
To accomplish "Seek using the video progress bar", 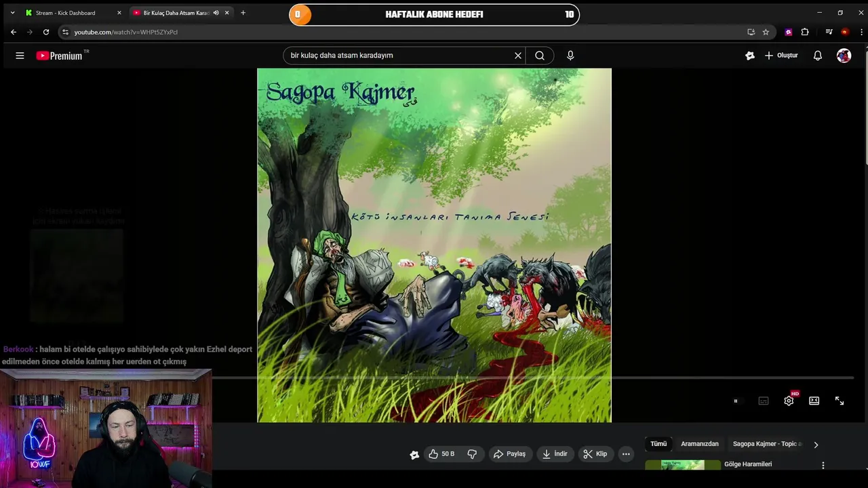I will click(x=532, y=378).
